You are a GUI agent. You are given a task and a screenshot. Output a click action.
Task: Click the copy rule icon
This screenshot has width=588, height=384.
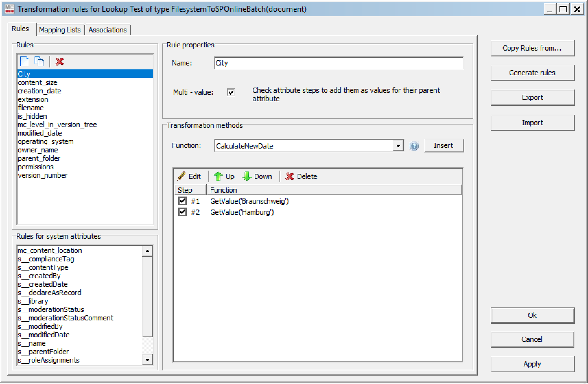(39, 61)
